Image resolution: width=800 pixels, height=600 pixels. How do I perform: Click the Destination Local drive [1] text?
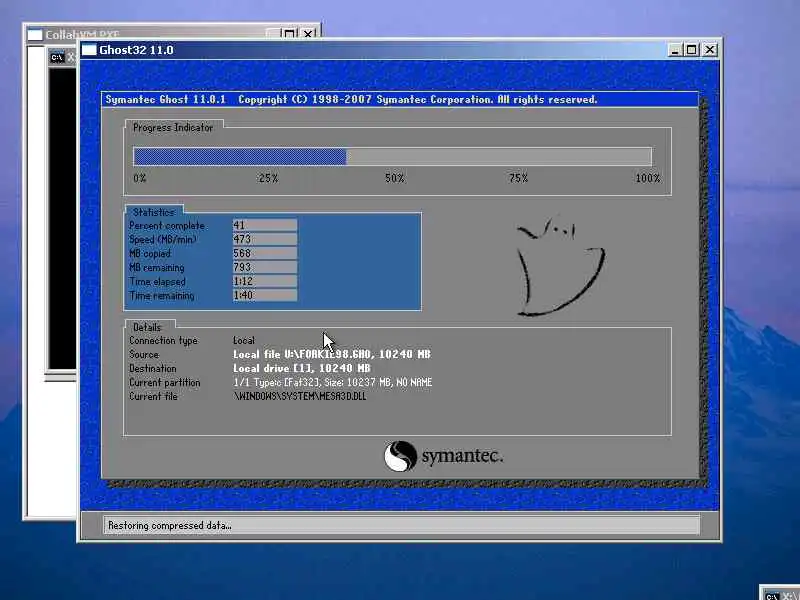click(302, 368)
